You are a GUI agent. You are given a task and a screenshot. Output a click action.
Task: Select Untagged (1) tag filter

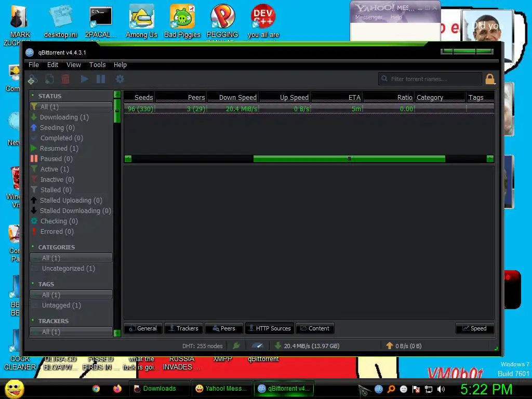click(x=71, y=305)
